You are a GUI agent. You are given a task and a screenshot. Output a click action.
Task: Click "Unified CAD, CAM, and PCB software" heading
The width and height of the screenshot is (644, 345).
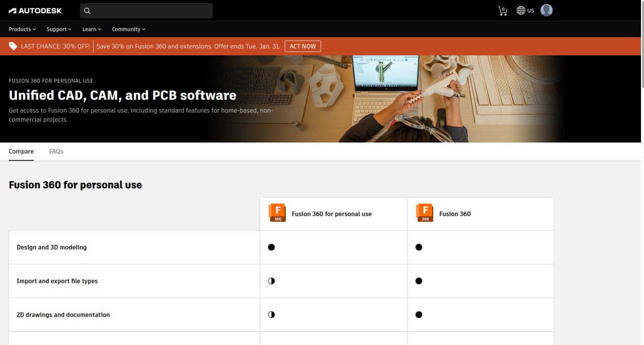pos(122,95)
